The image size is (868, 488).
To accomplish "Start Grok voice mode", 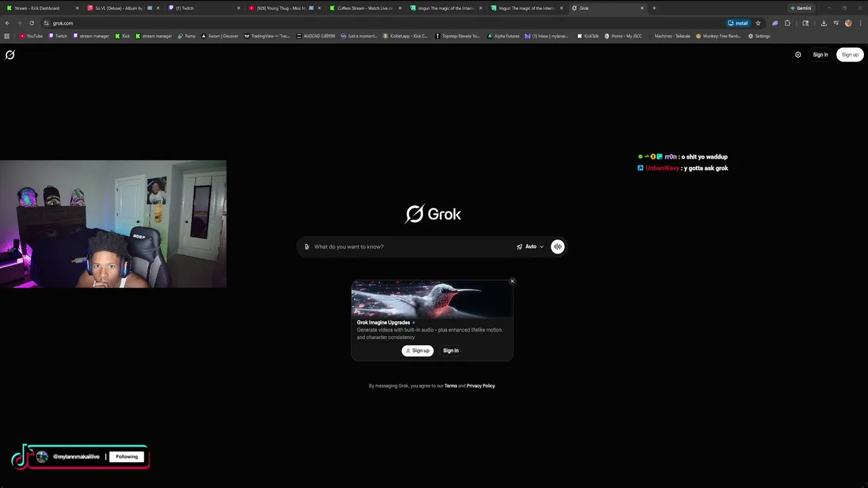I will coord(557,247).
